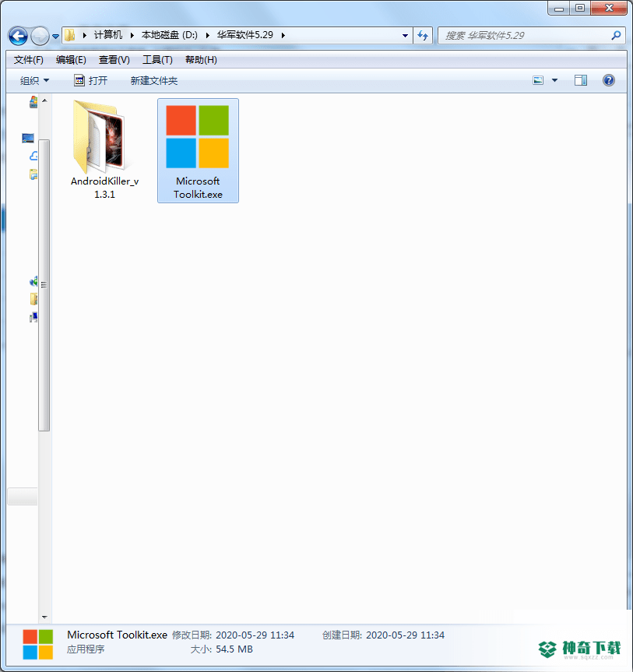Select the AndroidKiller_v1.3.1 folder
The width and height of the screenshot is (633, 672).
coord(104,150)
